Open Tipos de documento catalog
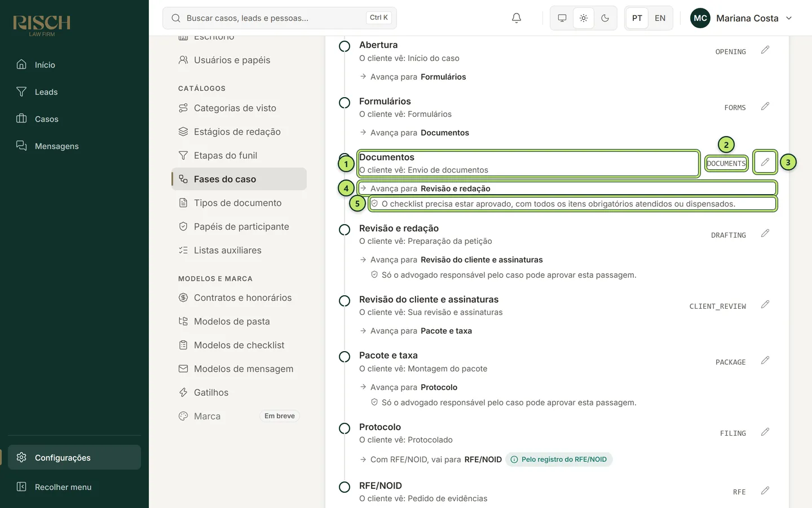 click(x=239, y=203)
